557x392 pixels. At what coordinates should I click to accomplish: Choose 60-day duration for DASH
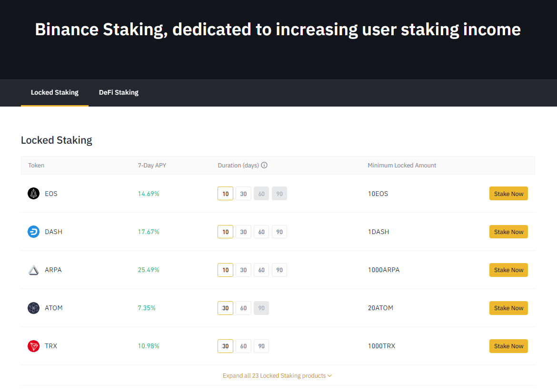[261, 232]
